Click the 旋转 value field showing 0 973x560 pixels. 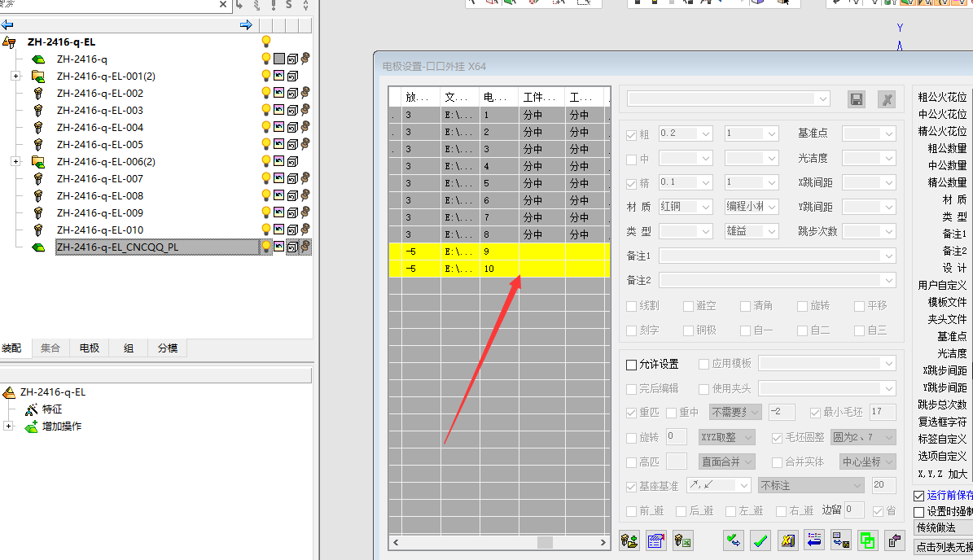click(x=676, y=436)
